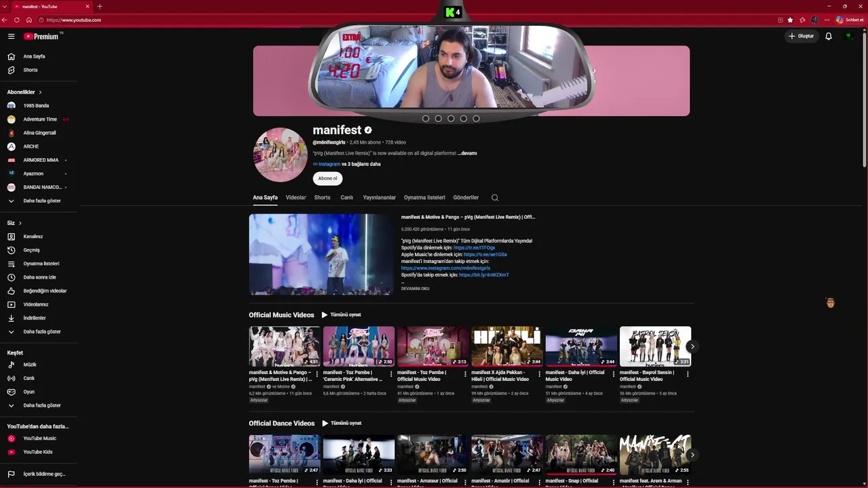Open Daha sonra izle list
Image resolution: width=868 pixels, height=488 pixels.
(39, 277)
